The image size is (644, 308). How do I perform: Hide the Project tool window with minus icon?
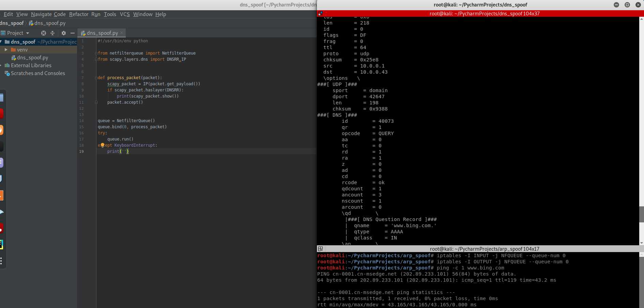(72, 33)
